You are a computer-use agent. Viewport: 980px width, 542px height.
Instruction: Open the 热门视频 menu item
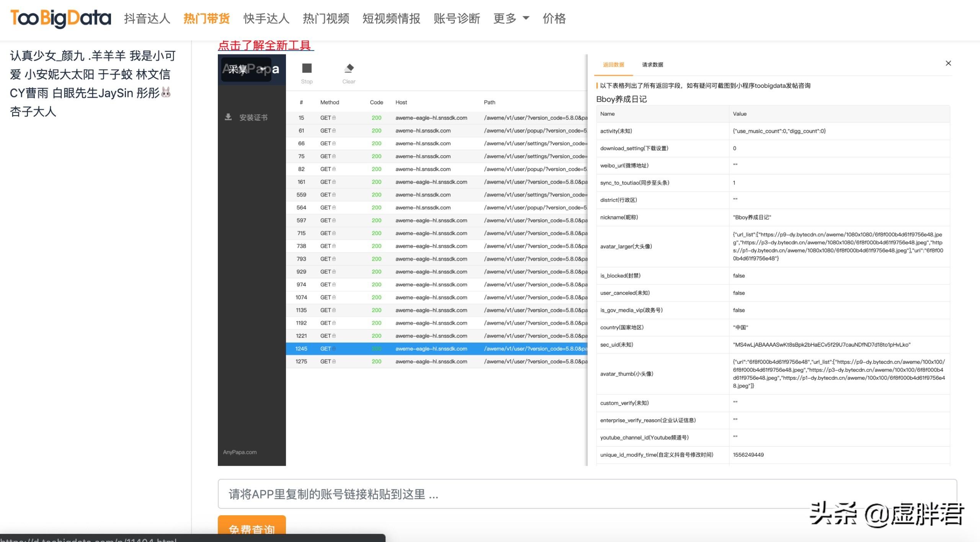326,18
